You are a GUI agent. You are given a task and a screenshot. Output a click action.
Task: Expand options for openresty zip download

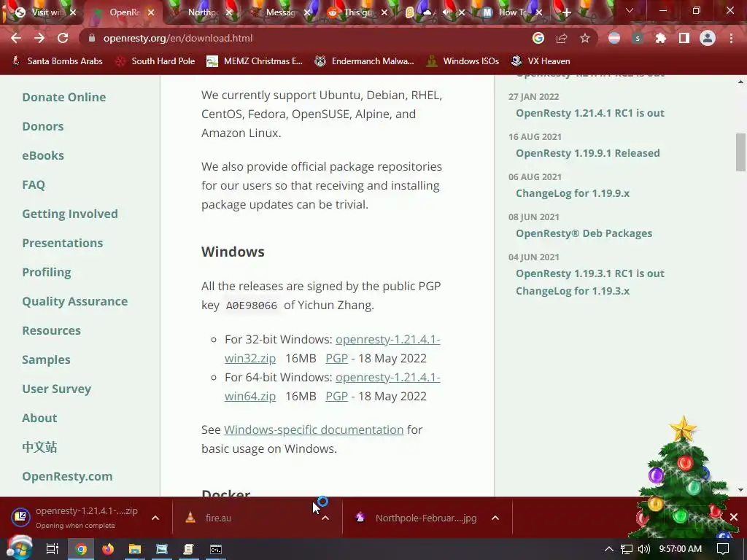tap(155, 518)
